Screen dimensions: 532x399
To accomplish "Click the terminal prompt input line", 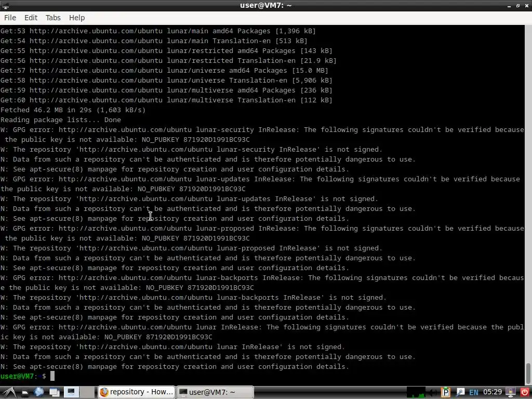I will tap(262, 376).
